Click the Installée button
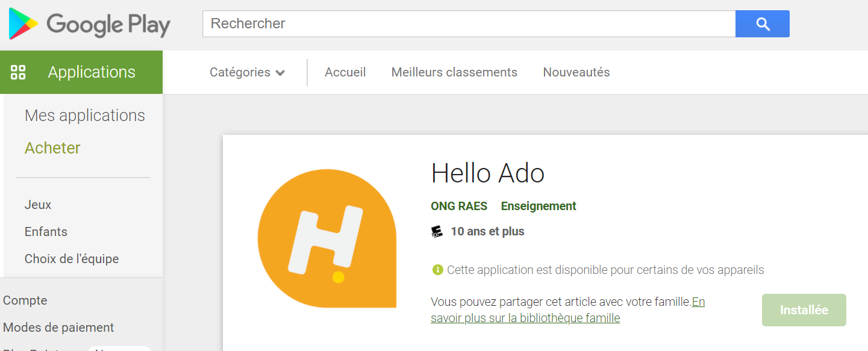Image resolution: width=868 pixels, height=351 pixels. (x=804, y=310)
